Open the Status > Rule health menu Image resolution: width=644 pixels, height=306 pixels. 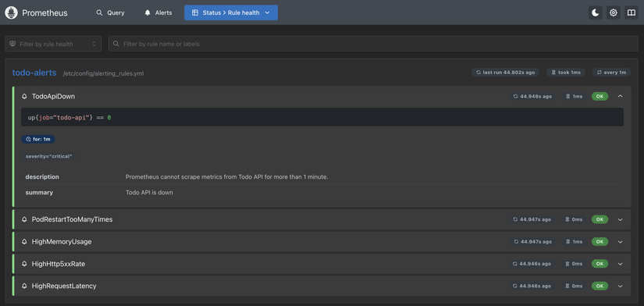pyautogui.click(x=231, y=12)
